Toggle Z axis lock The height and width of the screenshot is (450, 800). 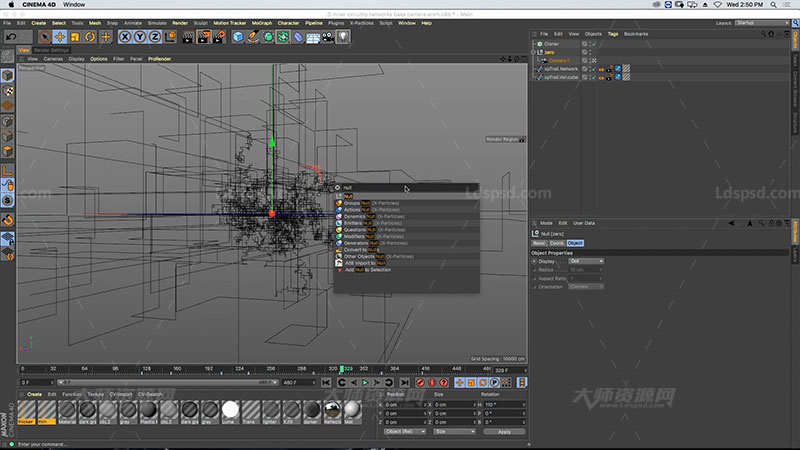[x=155, y=37]
